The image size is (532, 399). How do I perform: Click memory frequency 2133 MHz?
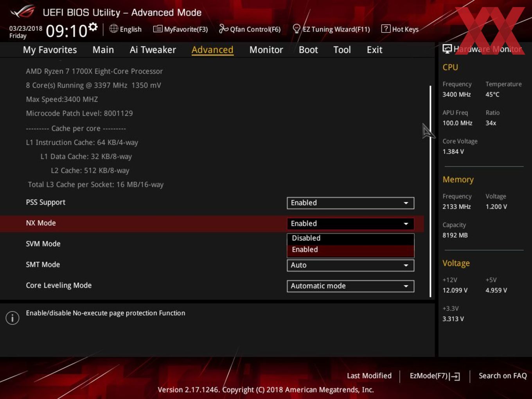pyautogui.click(x=457, y=207)
